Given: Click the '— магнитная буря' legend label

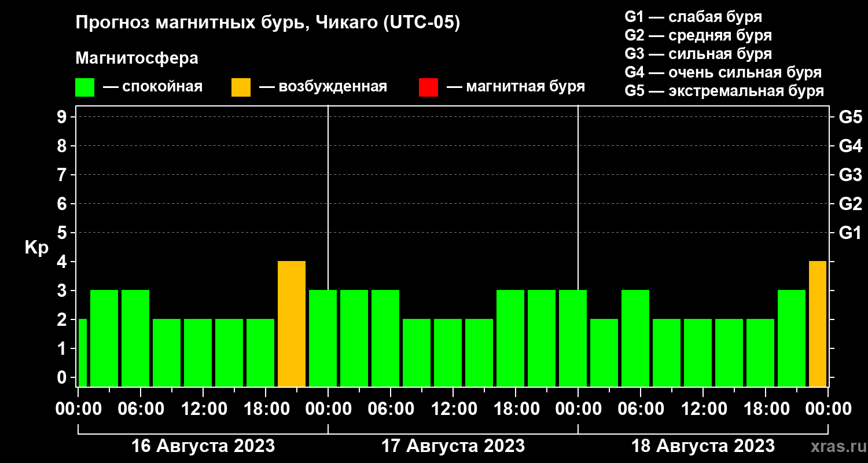Looking at the screenshot, I should pos(516,87).
